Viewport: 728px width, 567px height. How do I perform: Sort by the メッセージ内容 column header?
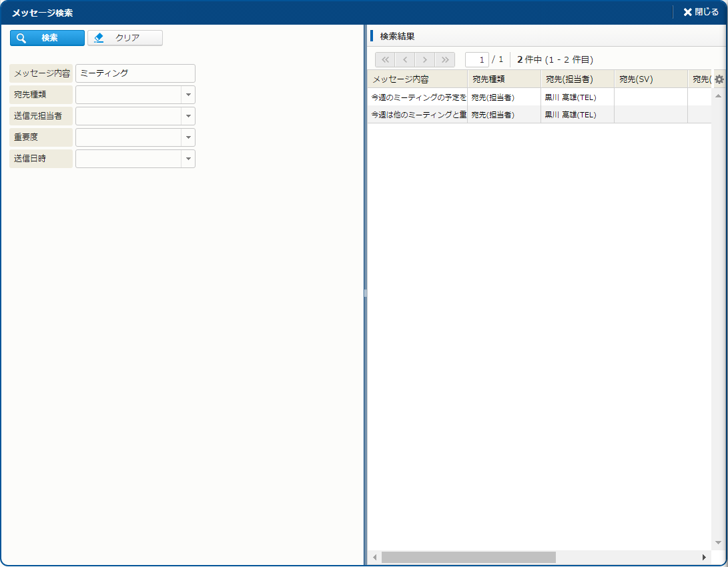[x=417, y=79]
